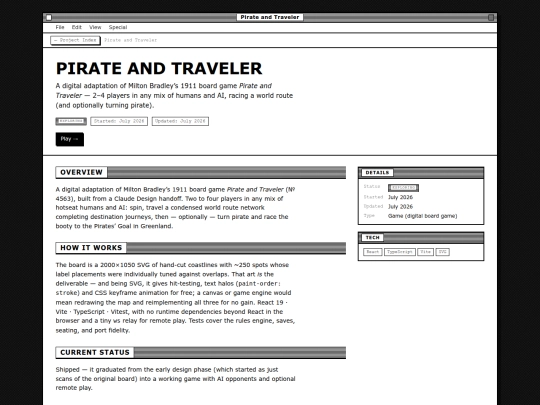540x405 pixels.
Task: Select the Vite tech tag
Action: 425,252
